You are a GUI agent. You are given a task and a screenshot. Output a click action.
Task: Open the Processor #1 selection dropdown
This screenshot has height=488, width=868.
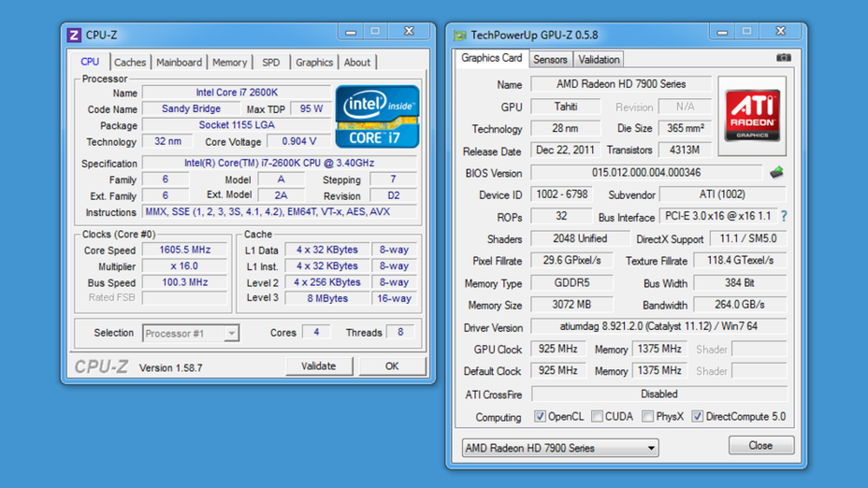(191, 333)
